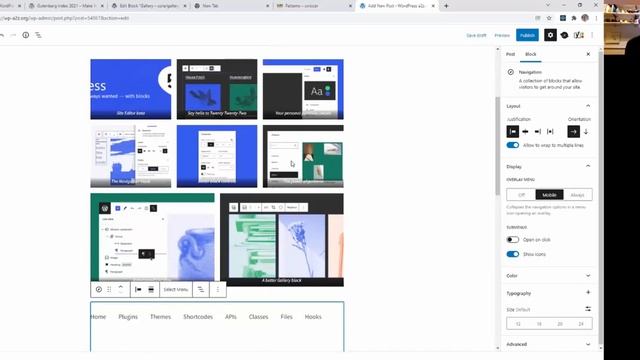The width and height of the screenshot is (640, 360).
Task: Open the List View outline icon
Action: point(38,35)
